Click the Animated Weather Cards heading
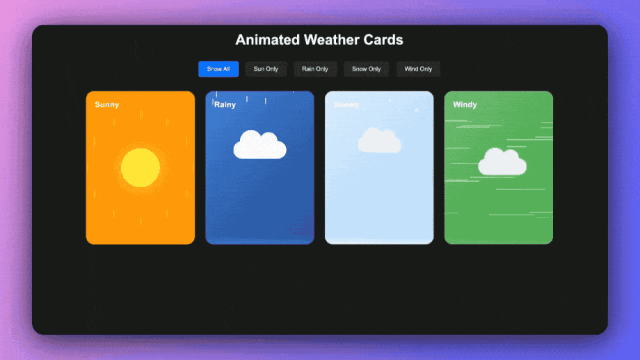 click(319, 40)
